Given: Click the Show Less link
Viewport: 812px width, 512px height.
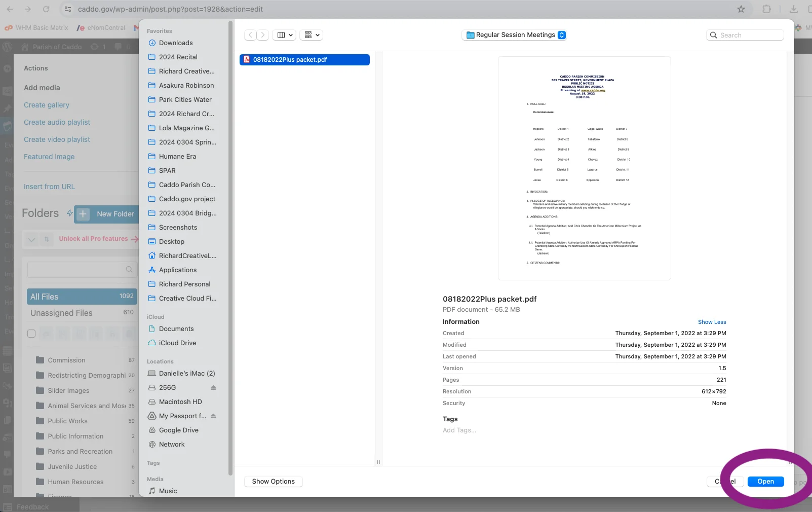Looking at the screenshot, I should click(x=712, y=322).
